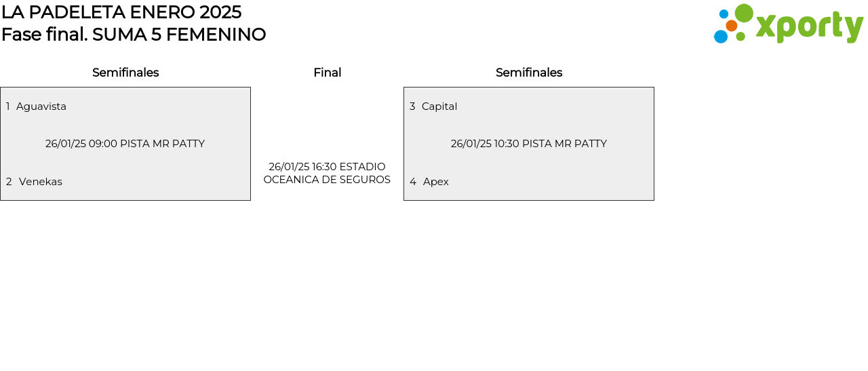Open the Capital team entry
The image size is (868, 371).
(439, 106)
